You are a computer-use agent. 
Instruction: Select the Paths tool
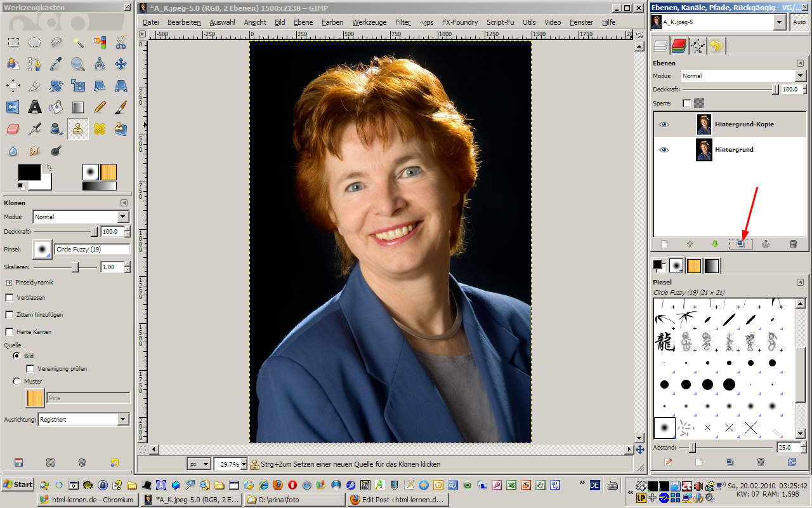click(35, 64)
